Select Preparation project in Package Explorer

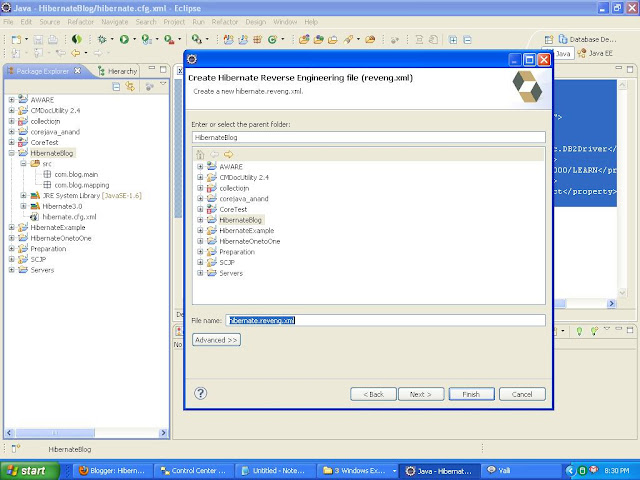point(48,249)
